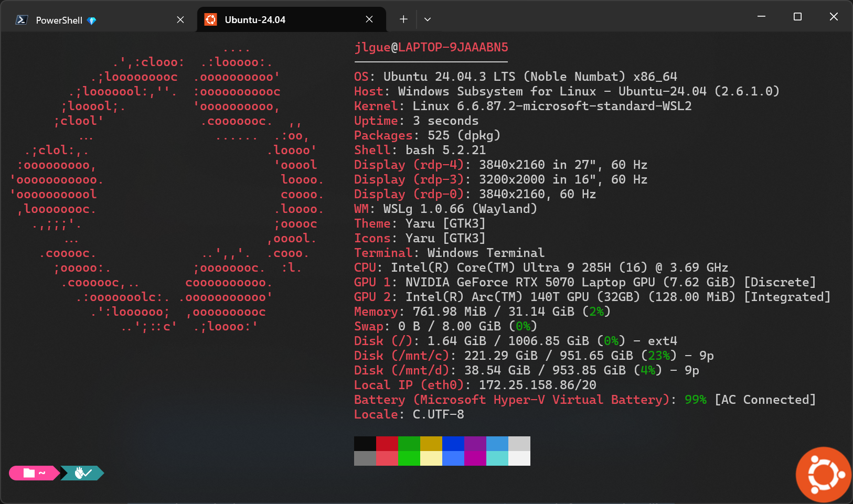Click the red swatch in the top palette row
Image resolution: width=853 pixels, height=504 pixels.
click(387, 443)
